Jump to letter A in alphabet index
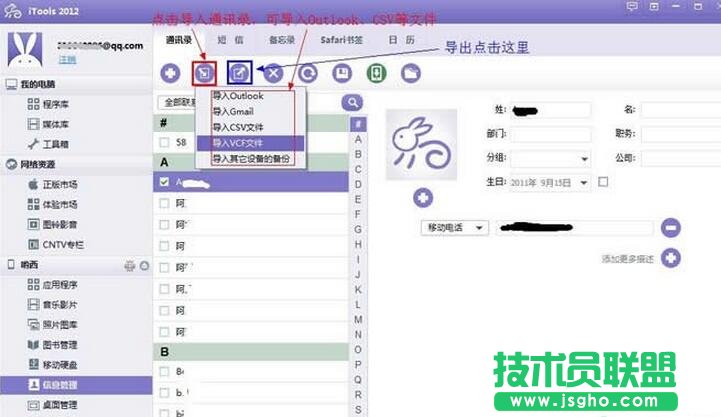The height and width of the screenshot is (417, 721). point(358,139)
